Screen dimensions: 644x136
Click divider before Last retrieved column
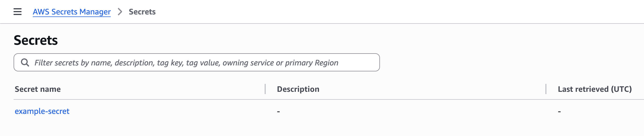tap(546, 89)
